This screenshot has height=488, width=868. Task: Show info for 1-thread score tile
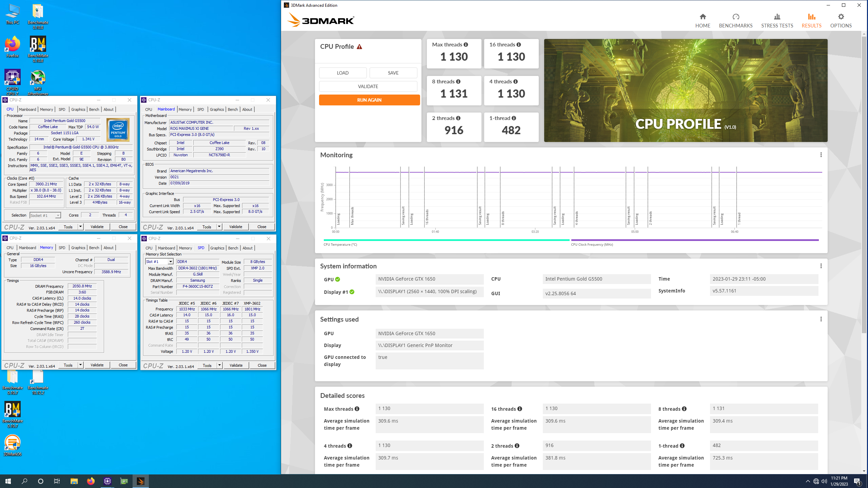(x=514, y=118)
